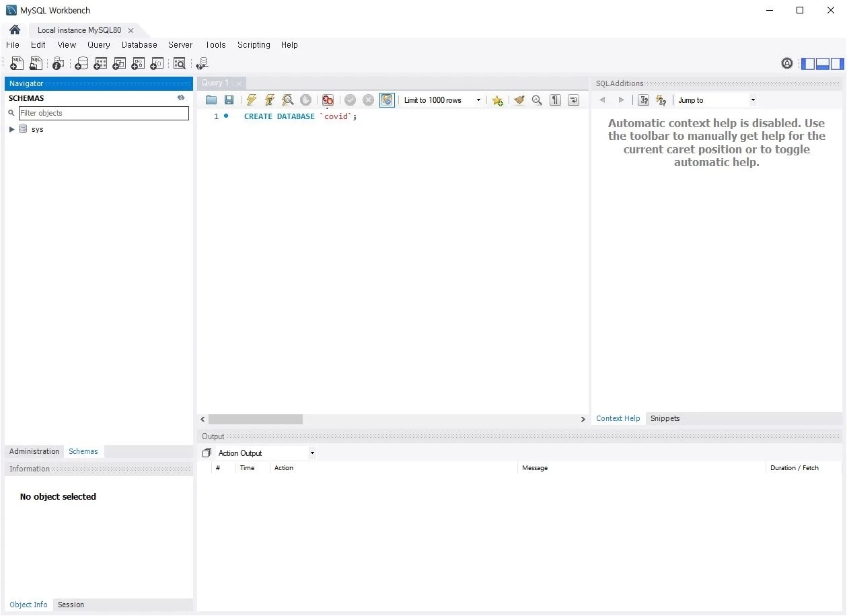Open a SQL script file with folder icon
This screenshot has width=847, height=616.
pos(211,100)
